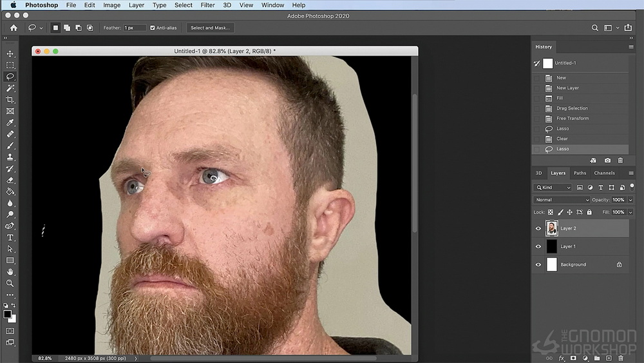Select the Path Selection tool
This screenshot has height=363, width=644.
pos(10,249)
